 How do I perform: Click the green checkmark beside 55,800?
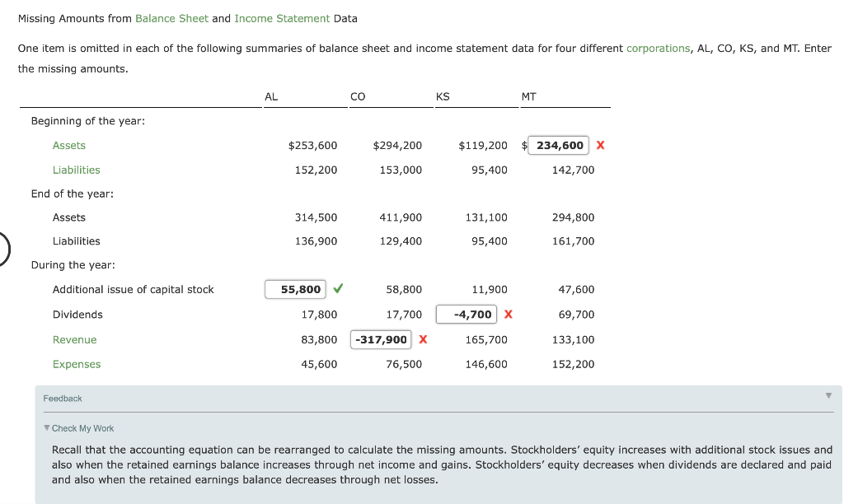[x=336, y=289]
